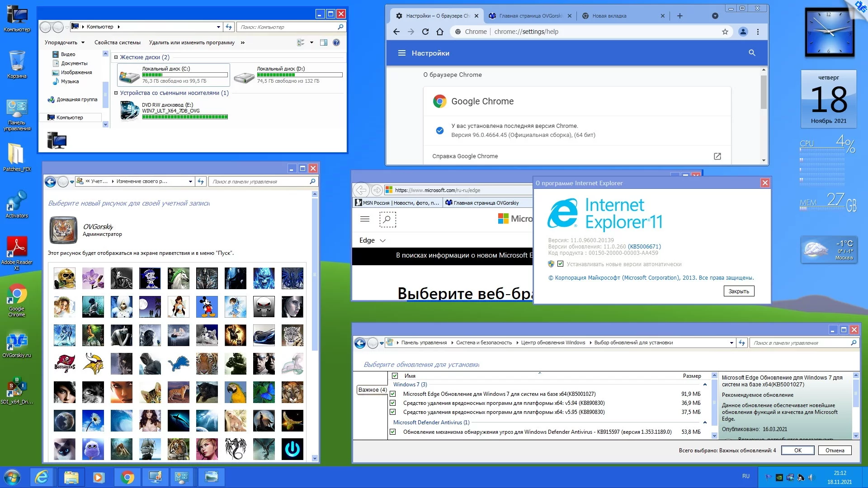Open Chrome settings hamburger menu
Screen dimensions: 868x488
pyautogui.click(x=401, y=53)
